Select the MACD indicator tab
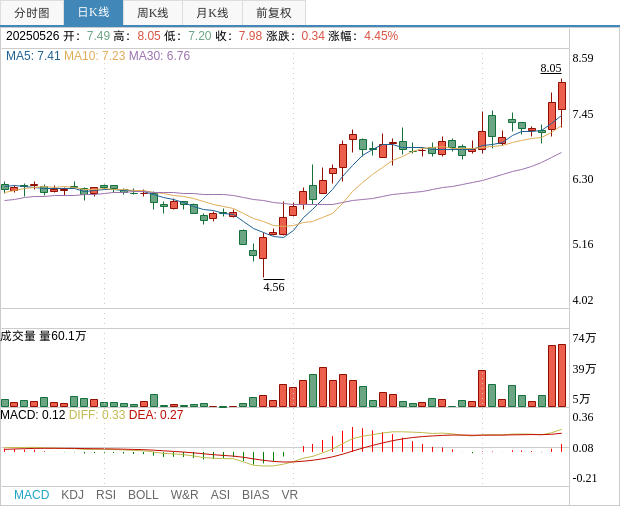This screenshot has width=620, height=506. (31, 495)
